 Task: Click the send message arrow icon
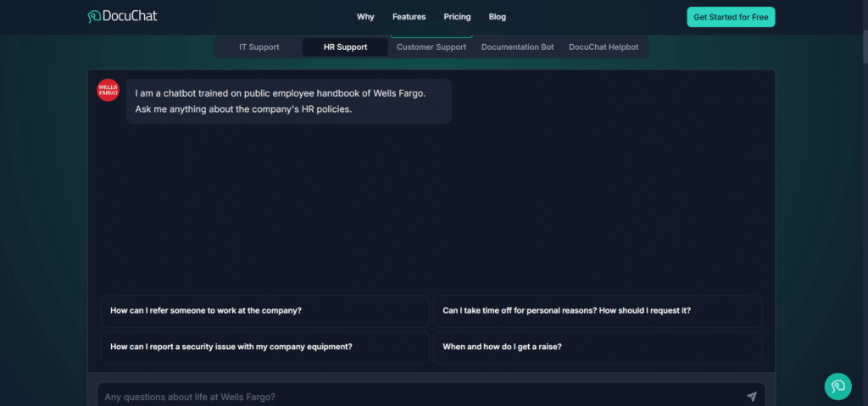click(x=751, y=397)
